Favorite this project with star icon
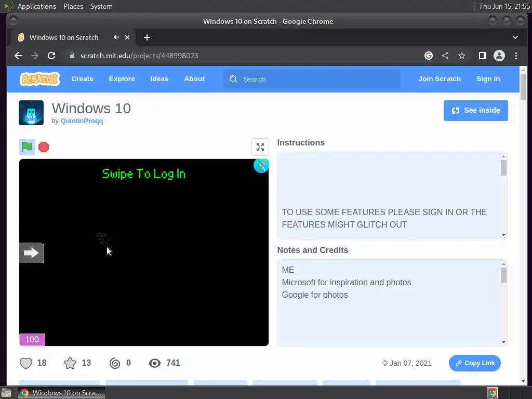 (70, 363)
